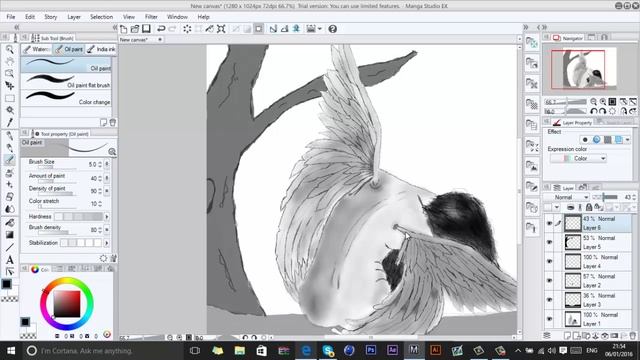Select the Pen tool in toolbox
The image size is (640, 360).
pyautogui.click(x=9, y=136)
